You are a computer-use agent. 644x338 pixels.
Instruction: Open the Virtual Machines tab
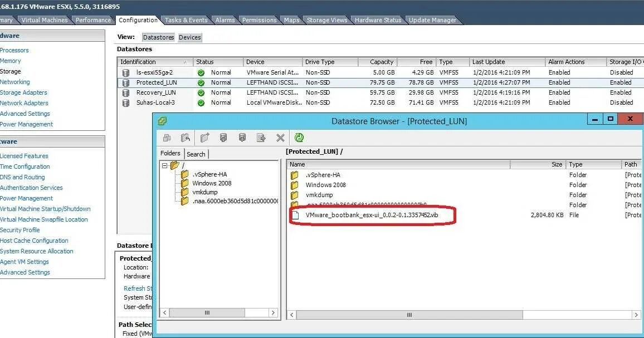pos(45,20)
